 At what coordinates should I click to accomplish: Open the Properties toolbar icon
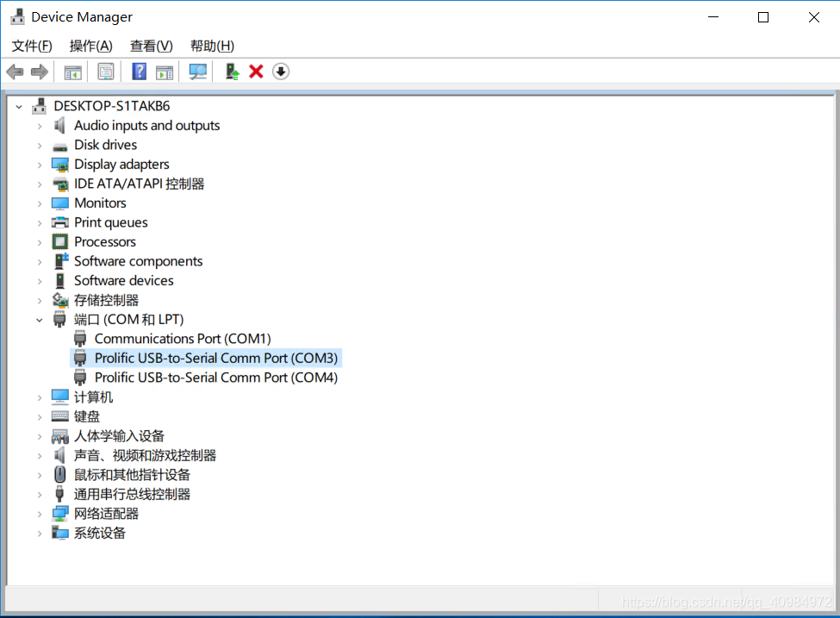point(105,72)
